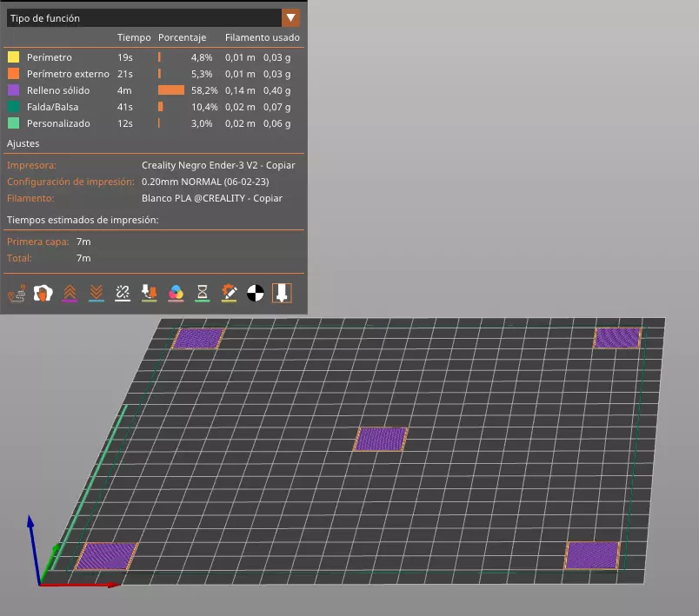
Task: Click the Porcentaje column header
Action: click(182, 37)
